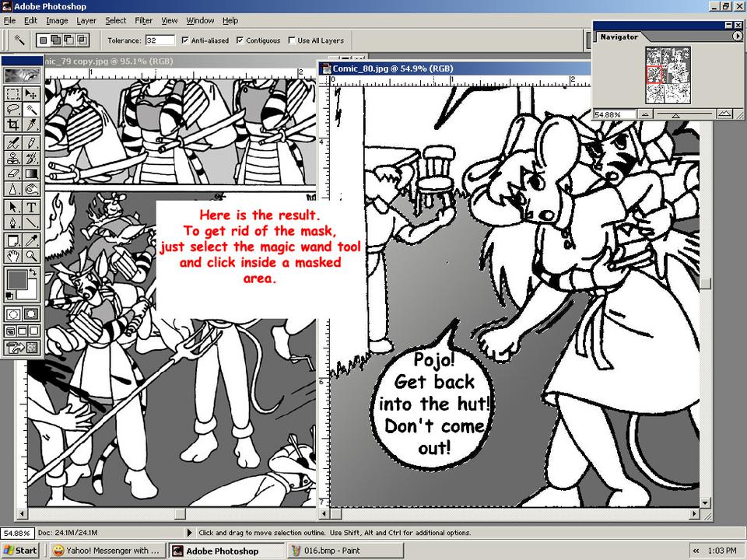Select the Type tool
The image size is (747, 560).
pos(31,207)
